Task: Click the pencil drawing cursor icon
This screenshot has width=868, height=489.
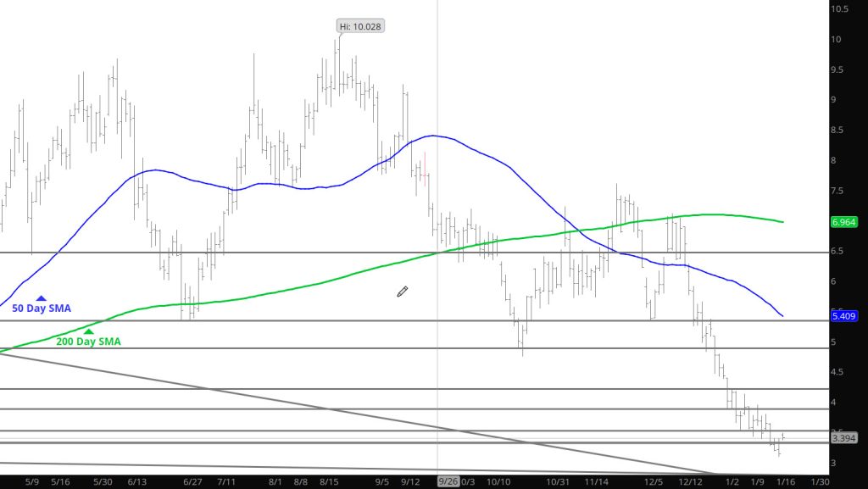Action: coord(403,292)
